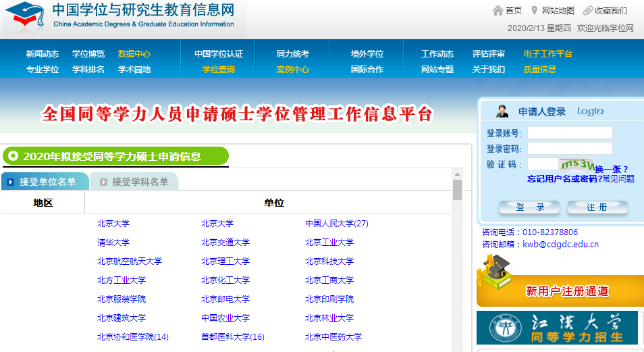Open the 专业学位 menu item

pyautogui.click(x=43, y=70)
